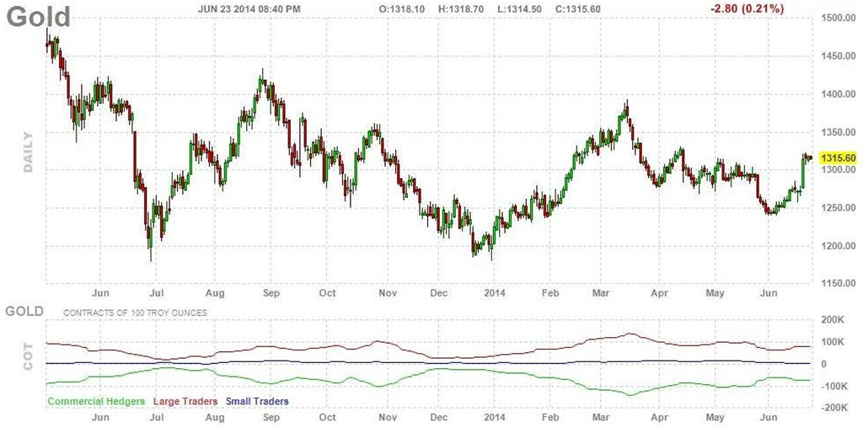Select the Commercial Hedgers legend label
868x433 pixels.
[x=96, y=402]
